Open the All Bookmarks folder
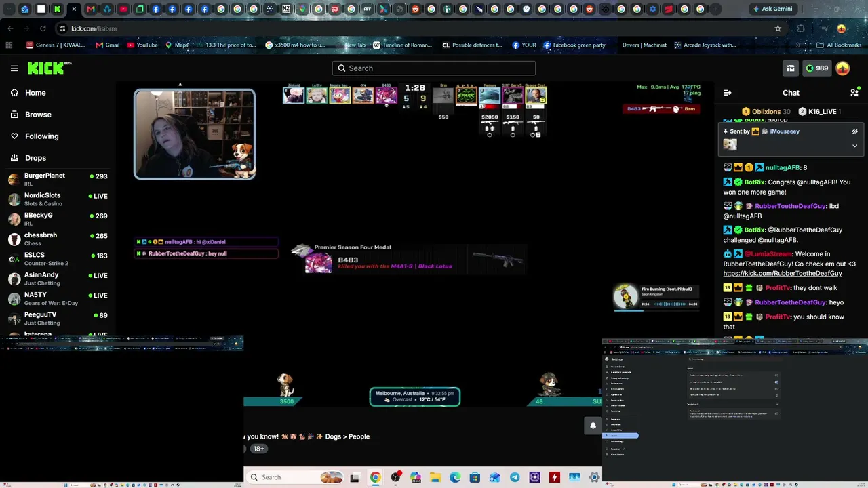Viewport: 868px width, 488px height. coord(839,45)
